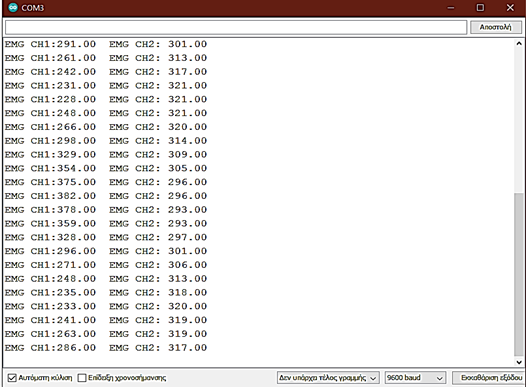This screenshot has height=387, width=526.
Task: Click the Αποστολή send button
Action: 495,27
